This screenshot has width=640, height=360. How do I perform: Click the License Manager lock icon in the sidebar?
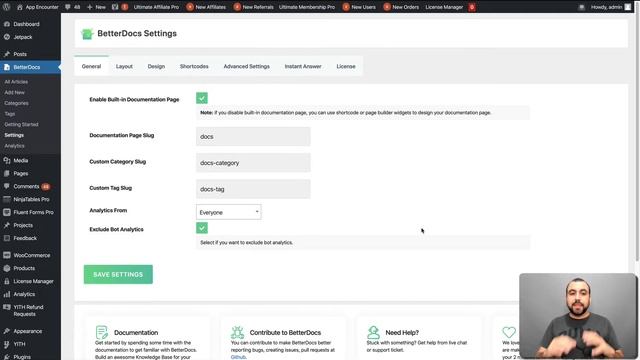pyautogui.click(x=7, y=281)
